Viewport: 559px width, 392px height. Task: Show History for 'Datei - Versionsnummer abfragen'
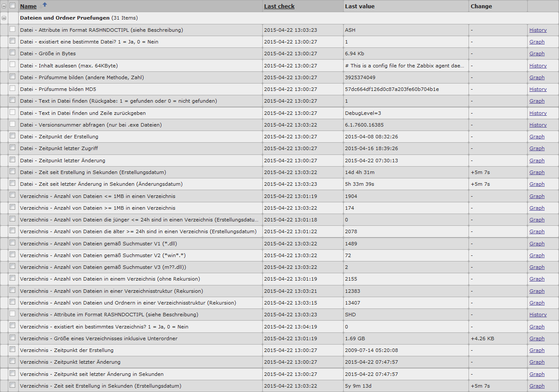(538, 125)
